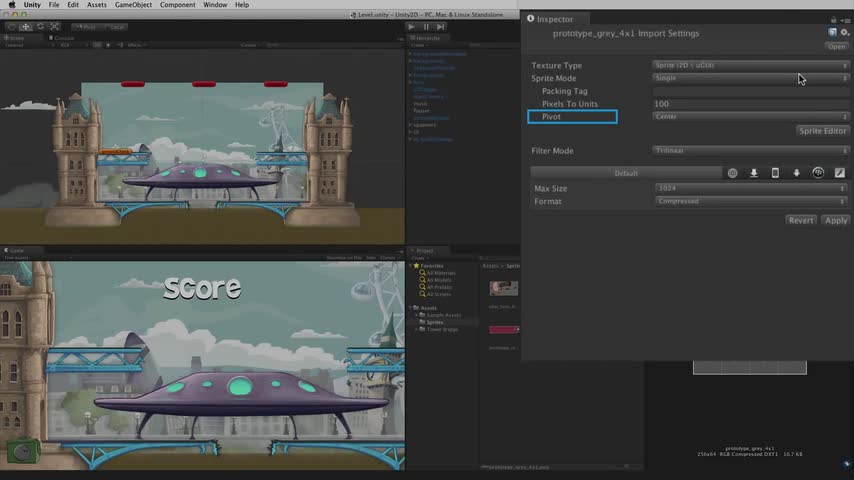Toggle the Local/Global handle button

115,27
